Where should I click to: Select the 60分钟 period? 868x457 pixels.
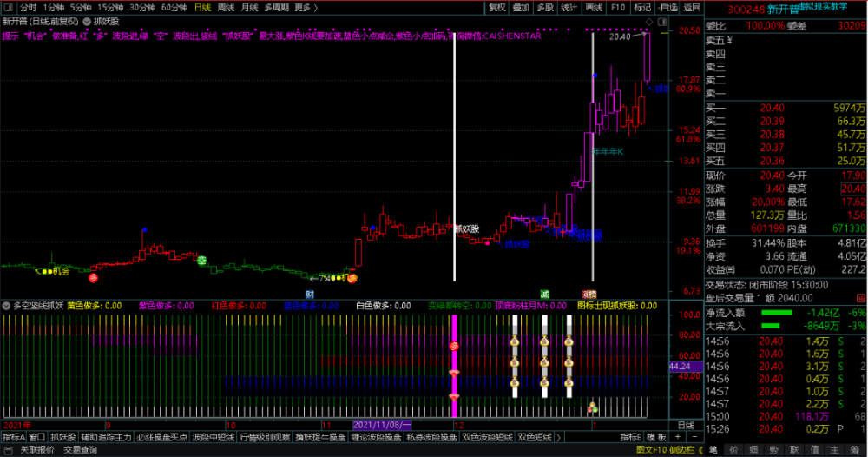(x=174, y=7)
